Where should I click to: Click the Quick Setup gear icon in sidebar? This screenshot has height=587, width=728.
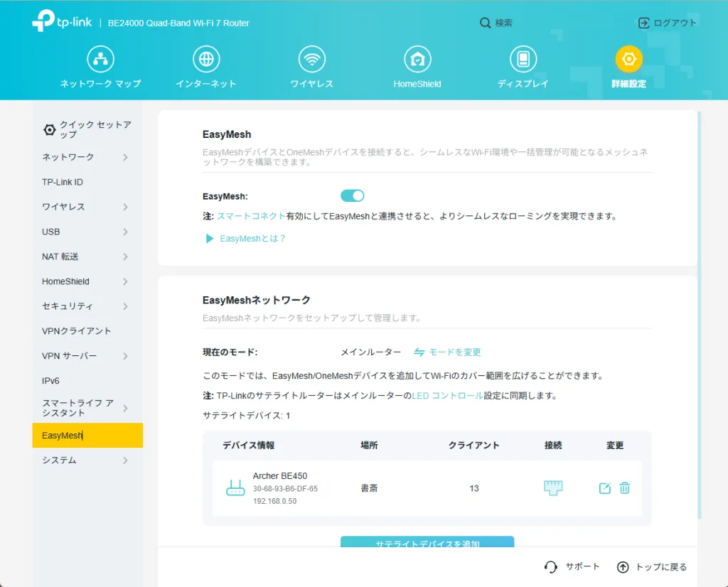coord(49,129)
